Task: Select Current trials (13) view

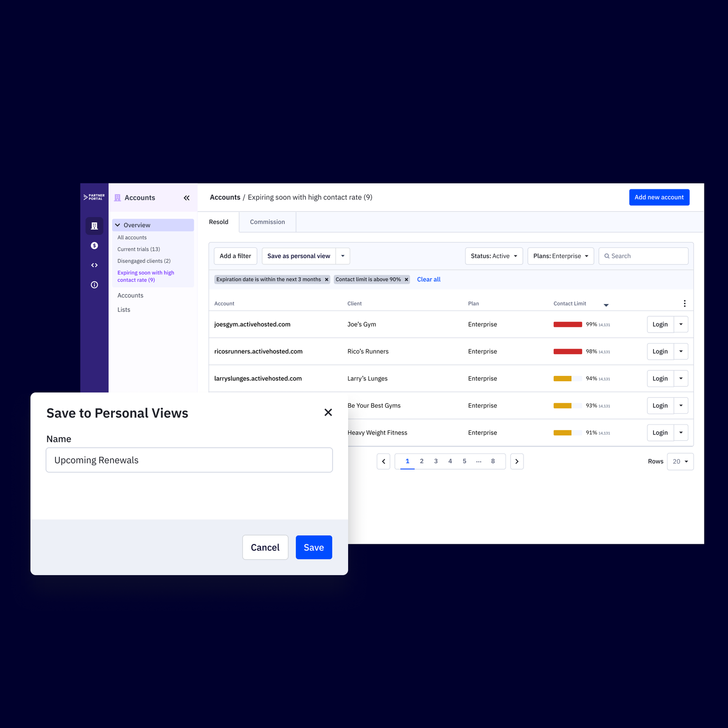Action: [x=139, y=249]
